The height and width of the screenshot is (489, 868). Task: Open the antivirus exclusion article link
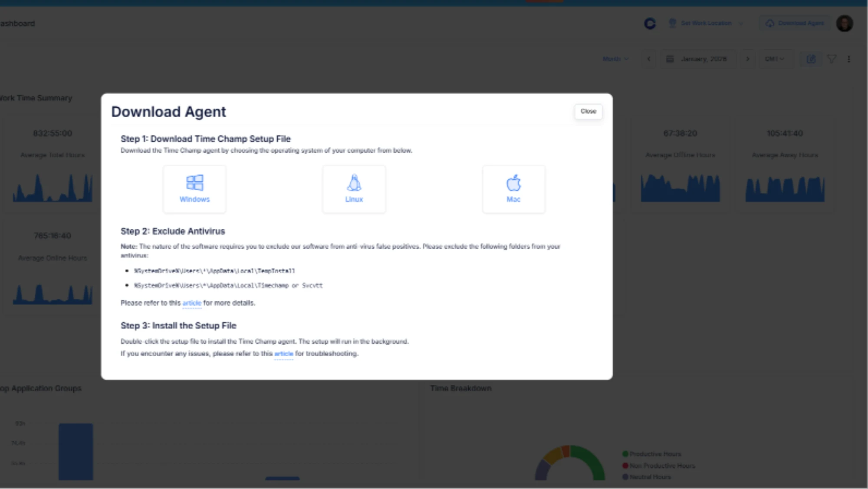(x=192, y=303)
